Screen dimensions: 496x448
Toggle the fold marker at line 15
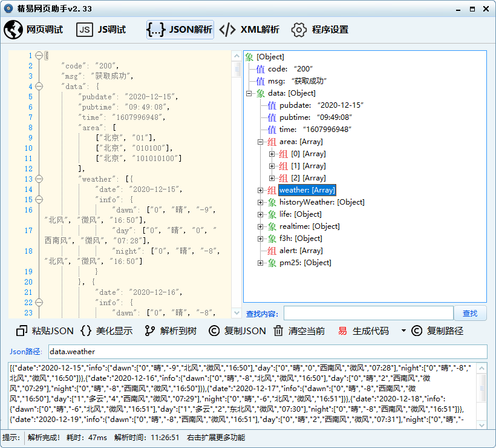[x=39, y=199]
